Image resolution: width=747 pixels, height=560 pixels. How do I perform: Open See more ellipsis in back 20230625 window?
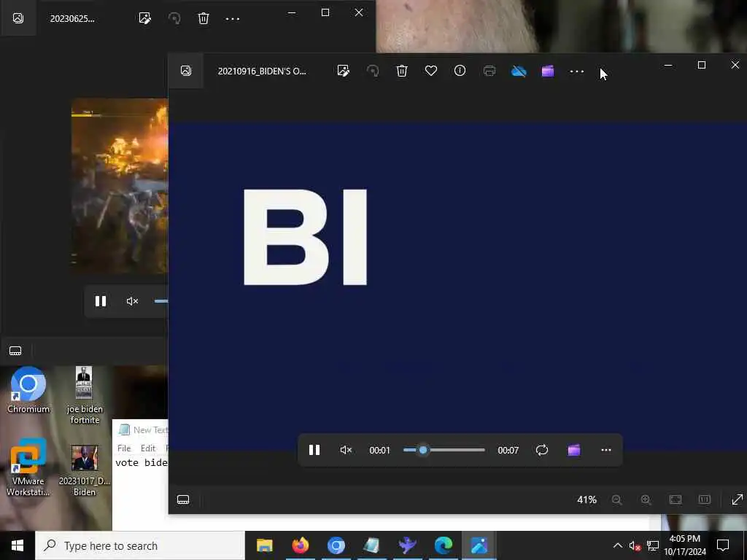click(x=233, y=19)
